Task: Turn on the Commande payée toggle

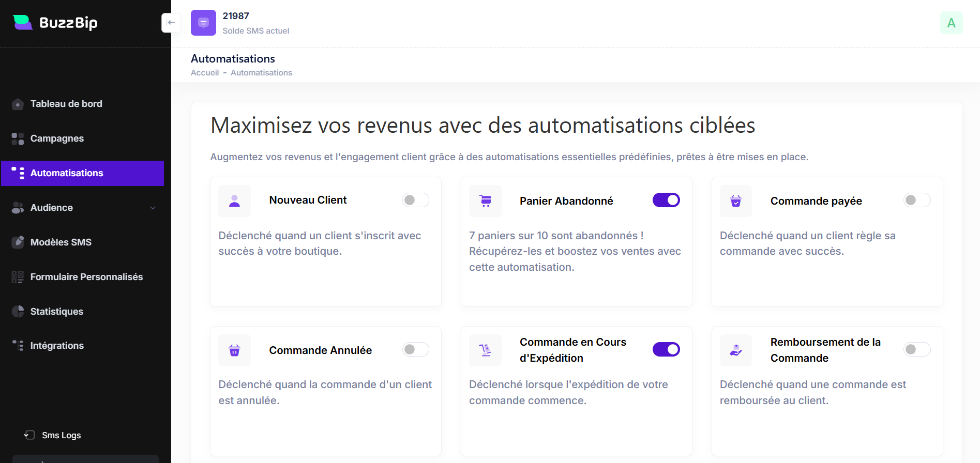Action: 916,200
